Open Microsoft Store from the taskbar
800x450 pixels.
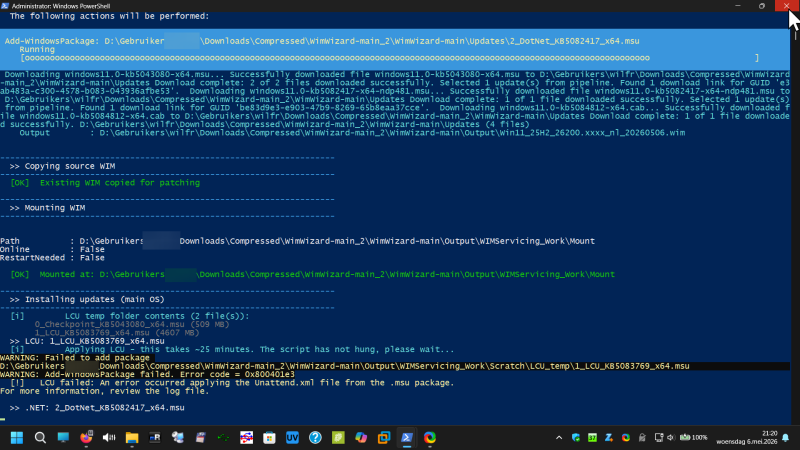coord(269,438)
